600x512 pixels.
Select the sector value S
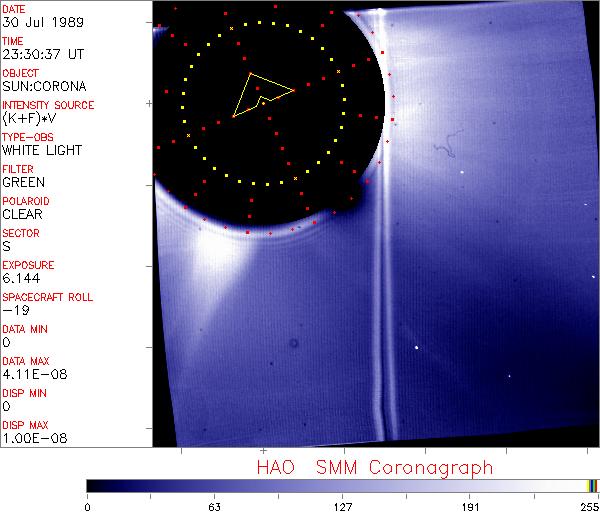pyautogui.click(x=7, y=246)
